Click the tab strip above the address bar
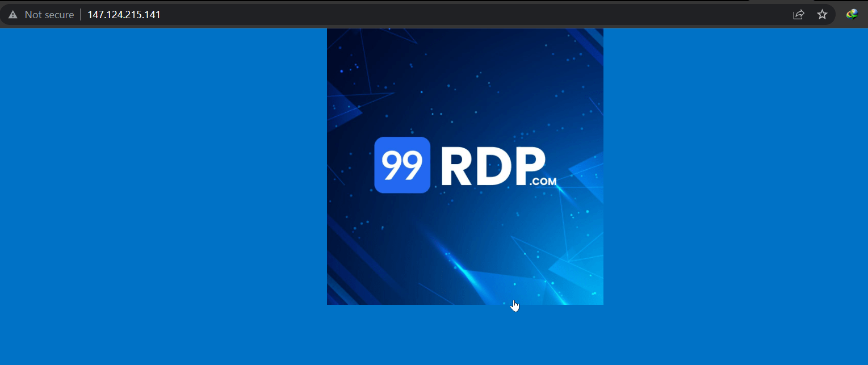Viewport: 868px width, 365px height. point(397,1)
